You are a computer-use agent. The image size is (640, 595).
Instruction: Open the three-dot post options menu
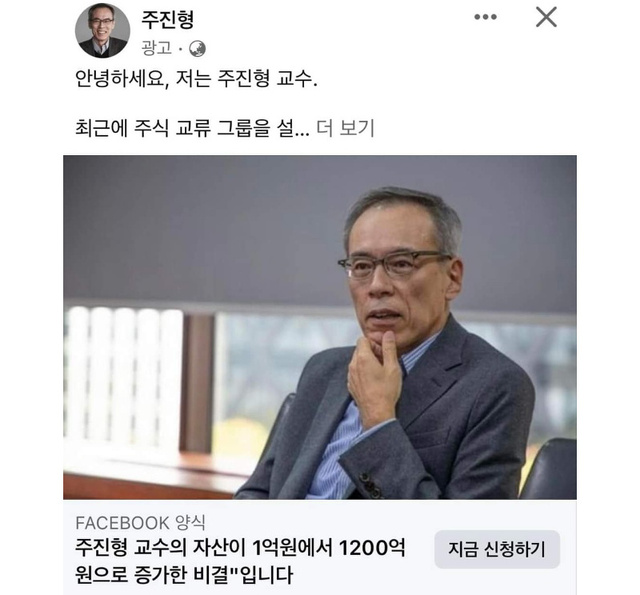pos(485,17)
